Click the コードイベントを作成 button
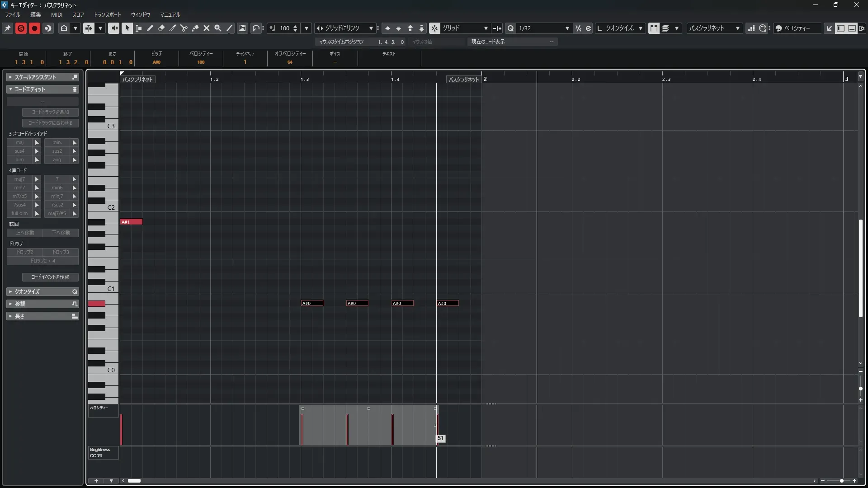The height and width of the screenshot is (488, 868). (50, 277)
